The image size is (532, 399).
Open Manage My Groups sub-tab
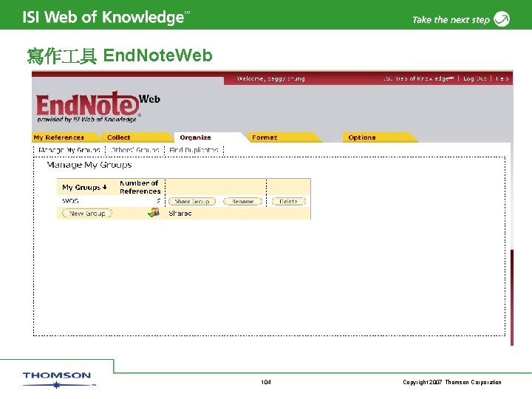tap(69, 150)
